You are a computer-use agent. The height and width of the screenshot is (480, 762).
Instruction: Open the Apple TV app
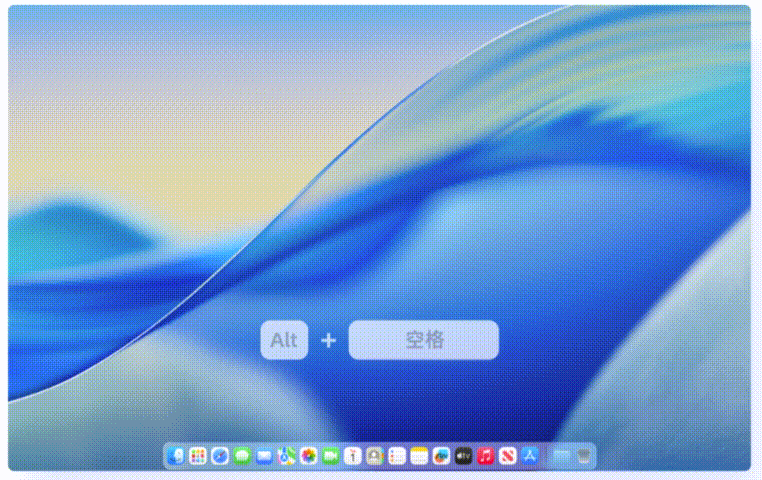(463, 456)
